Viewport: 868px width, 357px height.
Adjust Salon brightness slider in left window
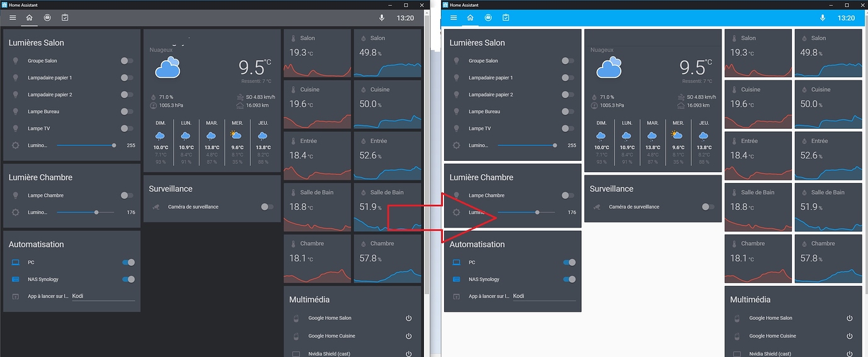pyautogui.click(x=86, y=145)
